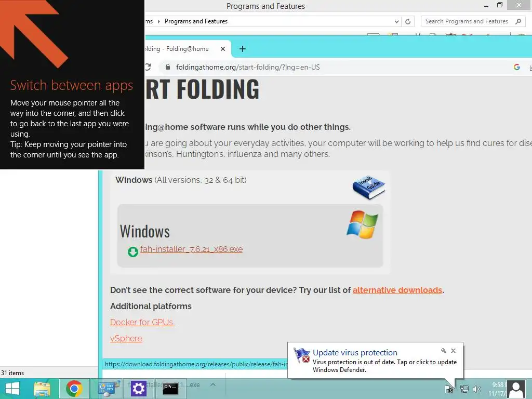Close the Folding@home Chrome tab
Viewport: 532px width, 399px height.
(x=222, y=49)
